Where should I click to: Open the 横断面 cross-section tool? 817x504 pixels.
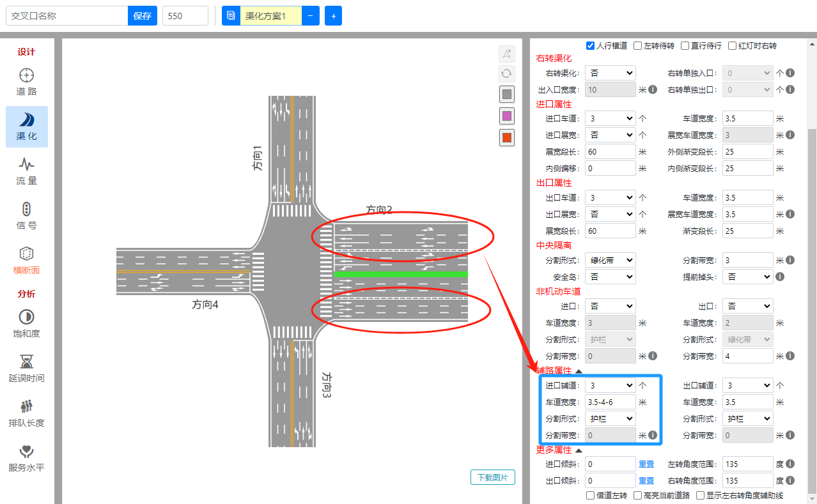(x=27, y=260)
